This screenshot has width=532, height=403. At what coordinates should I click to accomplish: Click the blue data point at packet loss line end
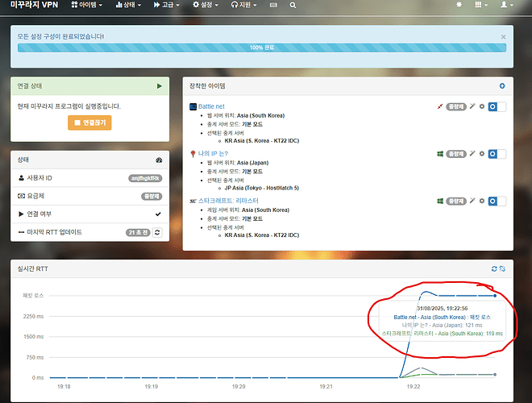pyautogui.click(x=495, y=296)
